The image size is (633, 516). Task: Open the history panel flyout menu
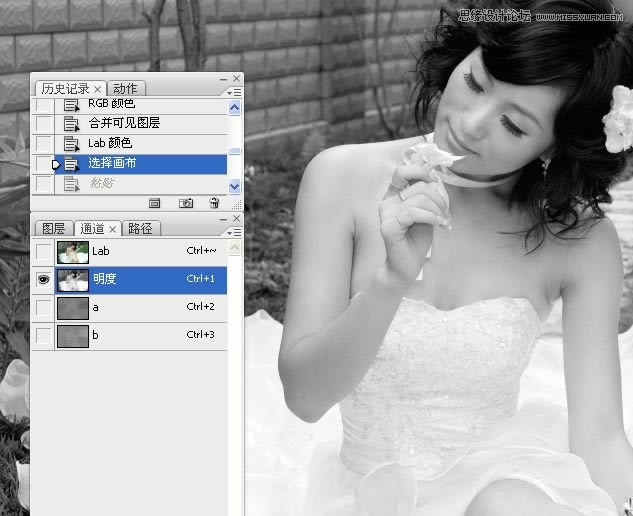235,92
